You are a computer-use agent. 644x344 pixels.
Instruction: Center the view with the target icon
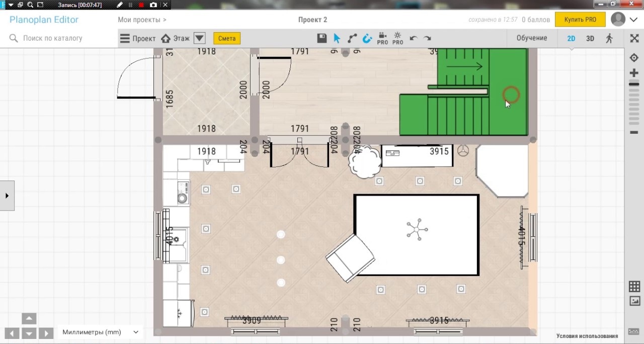634,58
